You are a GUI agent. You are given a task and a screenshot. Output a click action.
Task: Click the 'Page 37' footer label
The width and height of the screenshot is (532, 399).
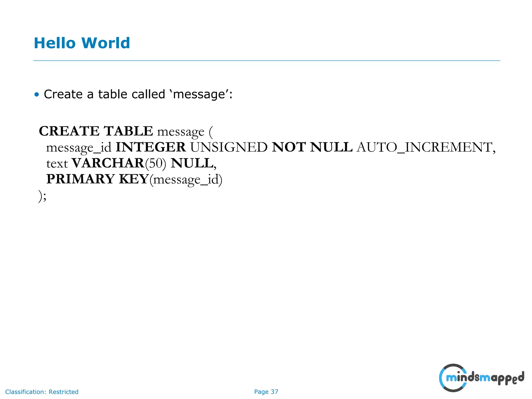[266, 392]
